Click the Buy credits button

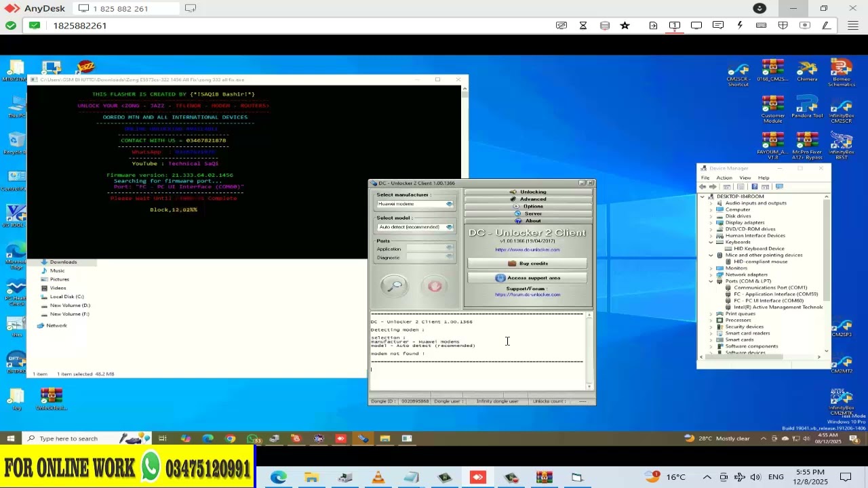[528, 264]
